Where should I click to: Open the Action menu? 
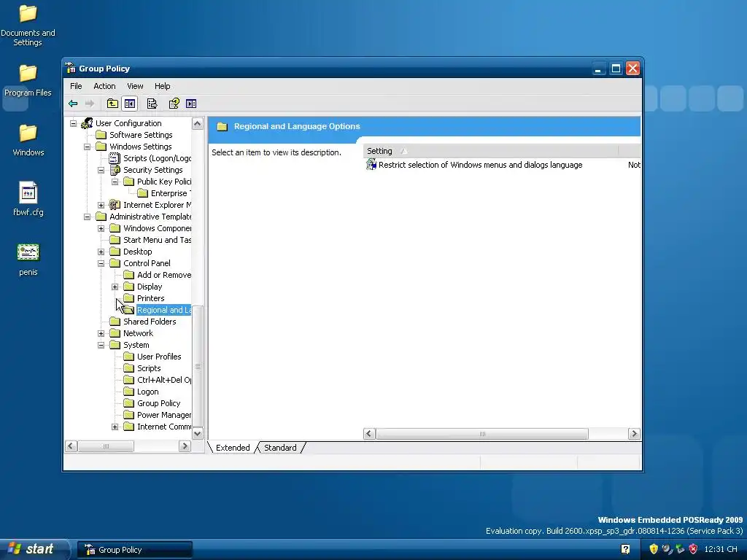(104, 86)
